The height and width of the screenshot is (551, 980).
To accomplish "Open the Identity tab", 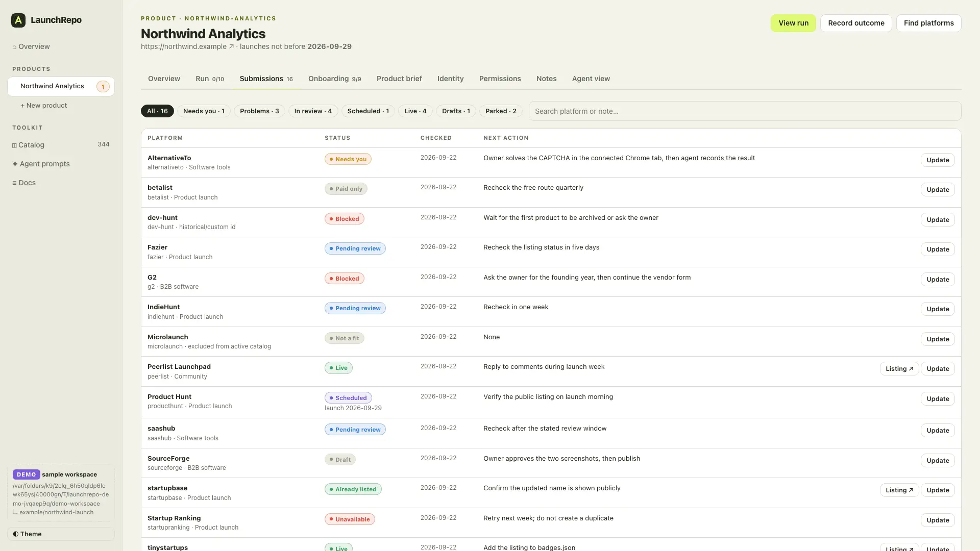I will pos(450,79).
